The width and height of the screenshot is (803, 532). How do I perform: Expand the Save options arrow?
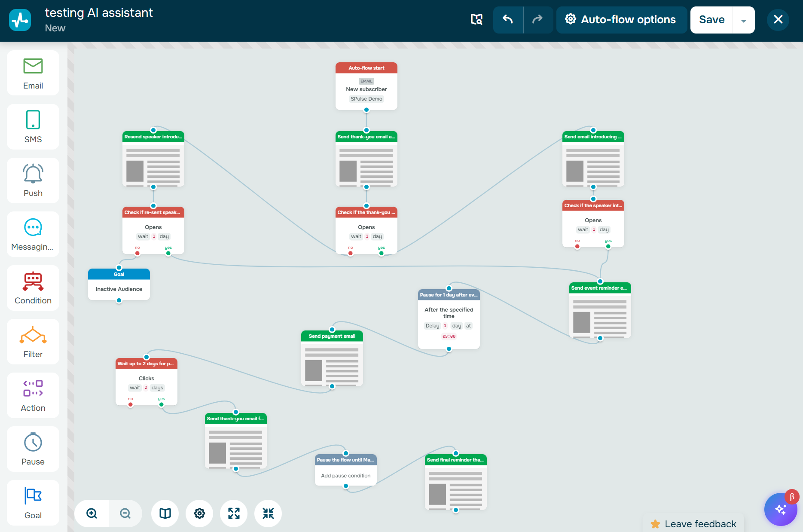(x=743, y=20)
